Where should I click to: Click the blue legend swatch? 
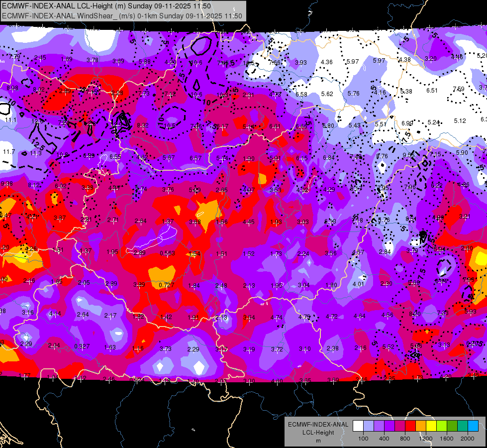point(473,426)
